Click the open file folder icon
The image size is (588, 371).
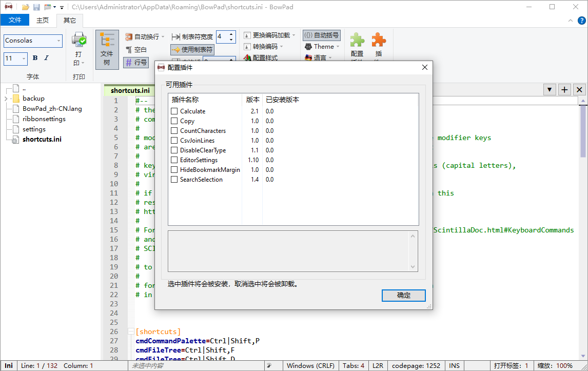[25, 7]
